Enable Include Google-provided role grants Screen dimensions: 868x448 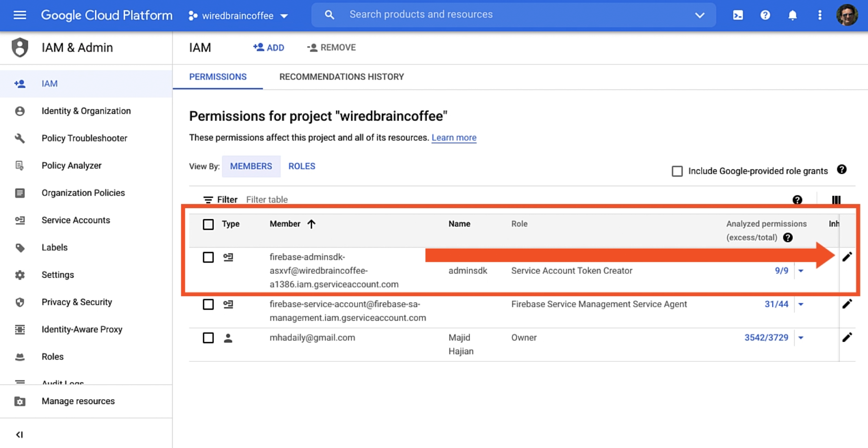[x=677, y=171]
